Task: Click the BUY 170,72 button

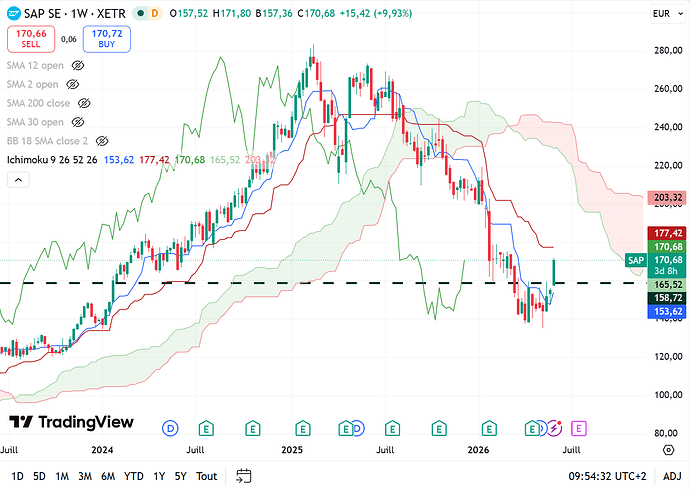Action: pos(106,39)
